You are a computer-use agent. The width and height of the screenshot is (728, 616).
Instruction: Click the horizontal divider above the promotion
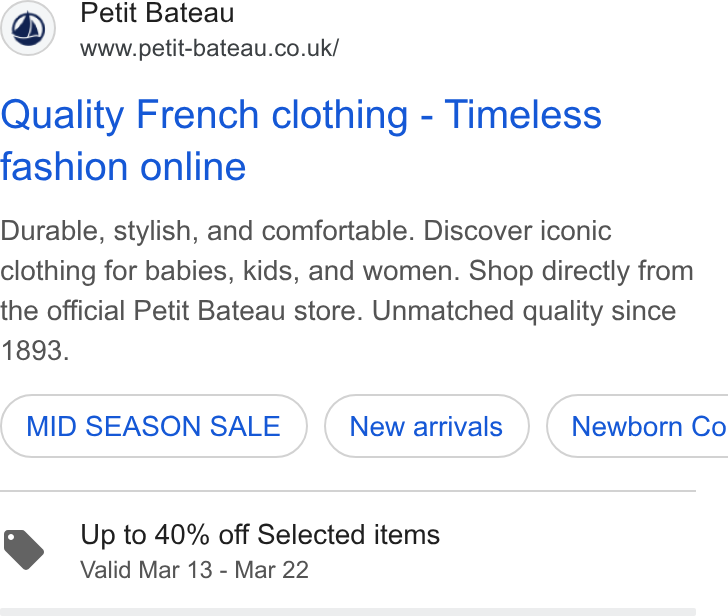point(348,491)
